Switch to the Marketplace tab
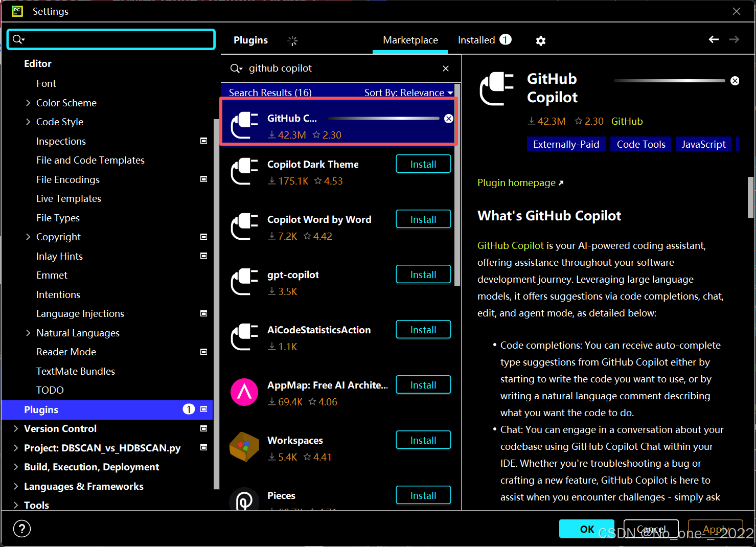Screen dimensions: 756x547 click(410, 40)
